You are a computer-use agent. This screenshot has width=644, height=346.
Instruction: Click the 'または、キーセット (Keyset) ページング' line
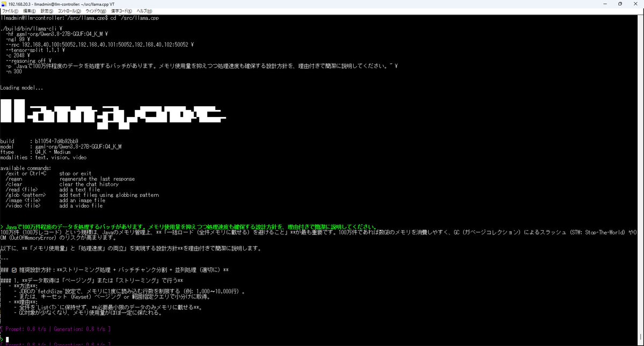[112, 297]
